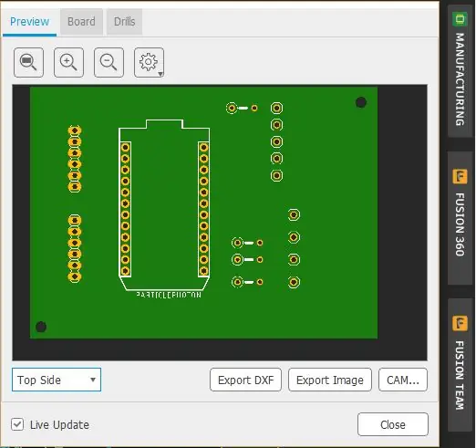Image resolution: width=476 pixels, height=448 pixels.
Task: Click the Top Side dropdown arrow
Action: pyautogui.click(x=93, y=380)
